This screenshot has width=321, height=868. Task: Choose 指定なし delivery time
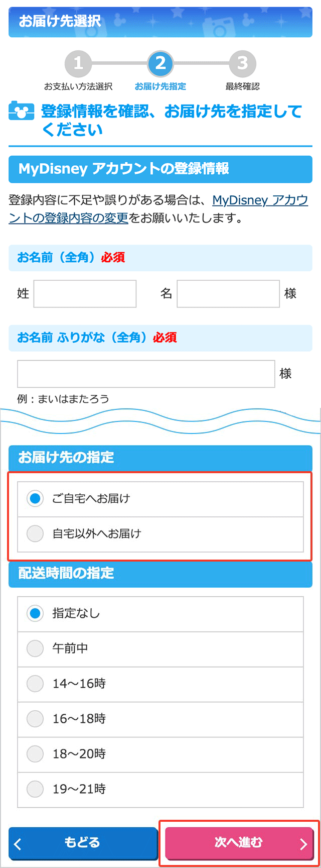click(160, 614)
